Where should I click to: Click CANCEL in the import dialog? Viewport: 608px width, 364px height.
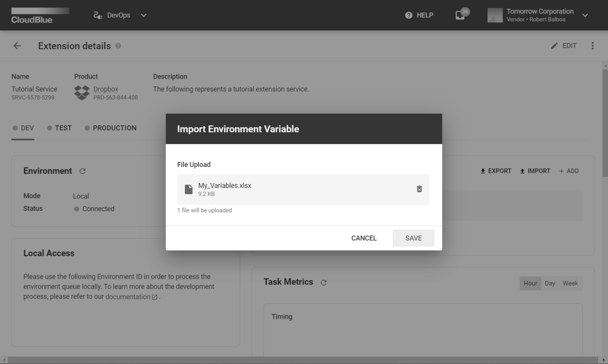pos(364,238)
